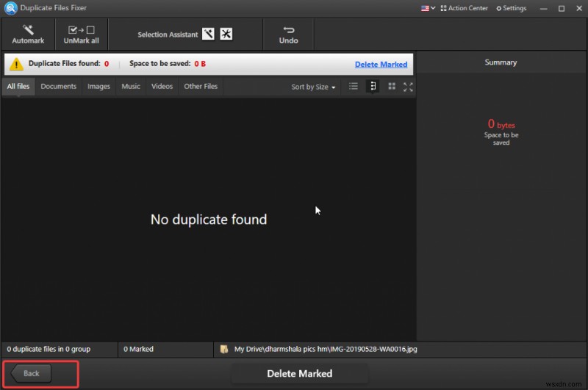Viewport: 588px width, 390px height.
Task: Expand the Sort by Size dropdown
Action: 313,87
